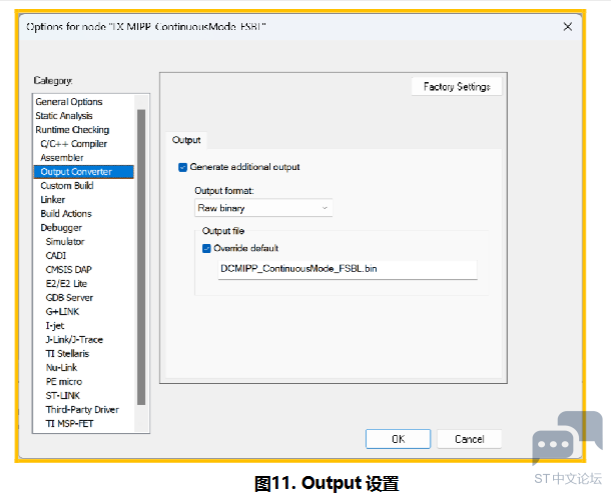Open C/C++ Compiler category

click(73, 144)
